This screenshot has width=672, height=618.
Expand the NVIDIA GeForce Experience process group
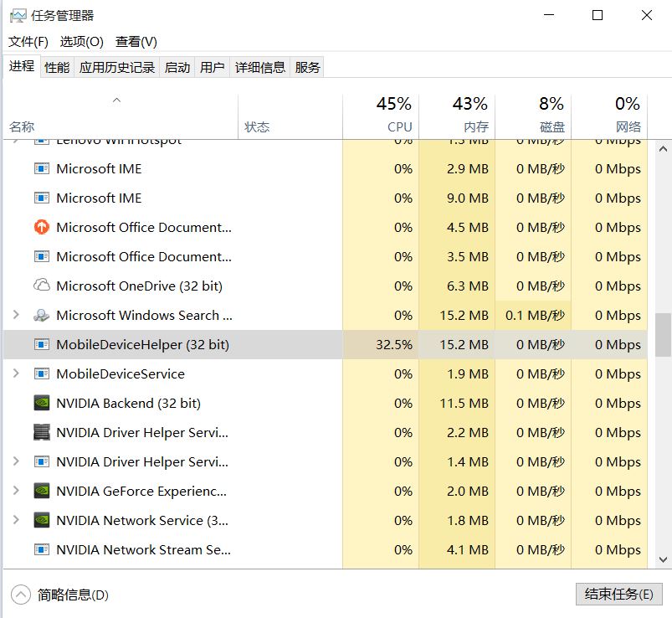[16, 491]
